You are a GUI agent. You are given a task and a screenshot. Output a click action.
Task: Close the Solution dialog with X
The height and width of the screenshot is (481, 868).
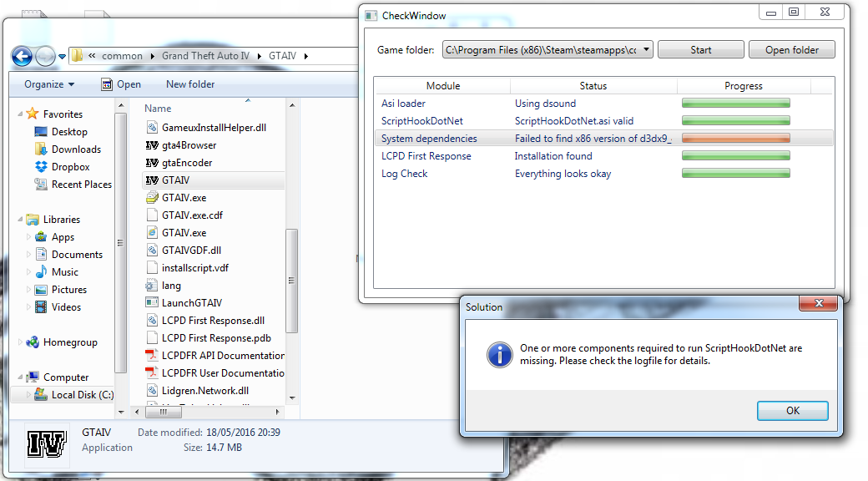[x=819, y=303]
